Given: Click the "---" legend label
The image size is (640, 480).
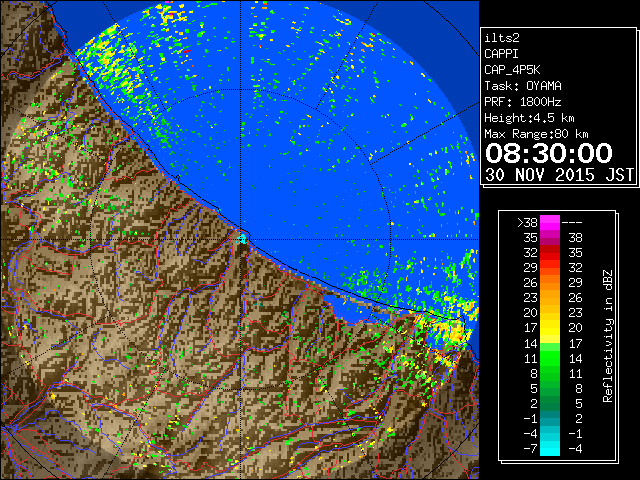Looking at the screenshot, I should 572,222.
